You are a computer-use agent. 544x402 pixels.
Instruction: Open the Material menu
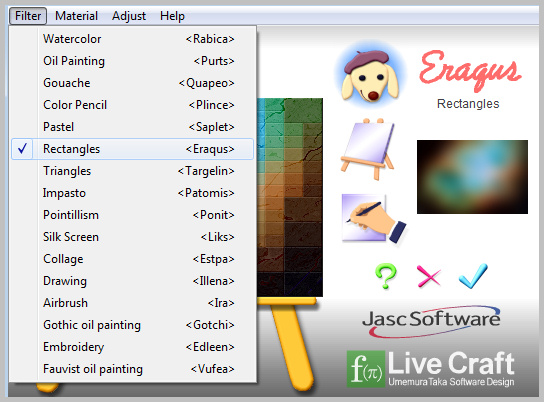pyautogui.click(x=76, y=16)
